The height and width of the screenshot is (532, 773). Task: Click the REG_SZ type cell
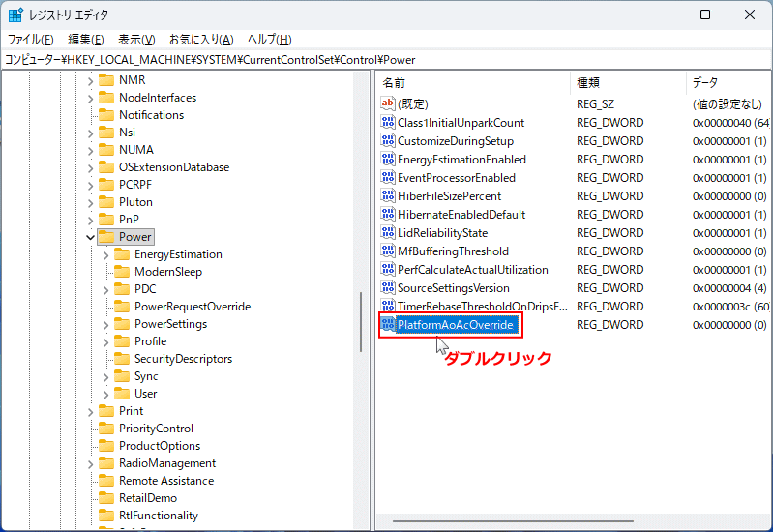pyautogui.click(x=595, y=104)
